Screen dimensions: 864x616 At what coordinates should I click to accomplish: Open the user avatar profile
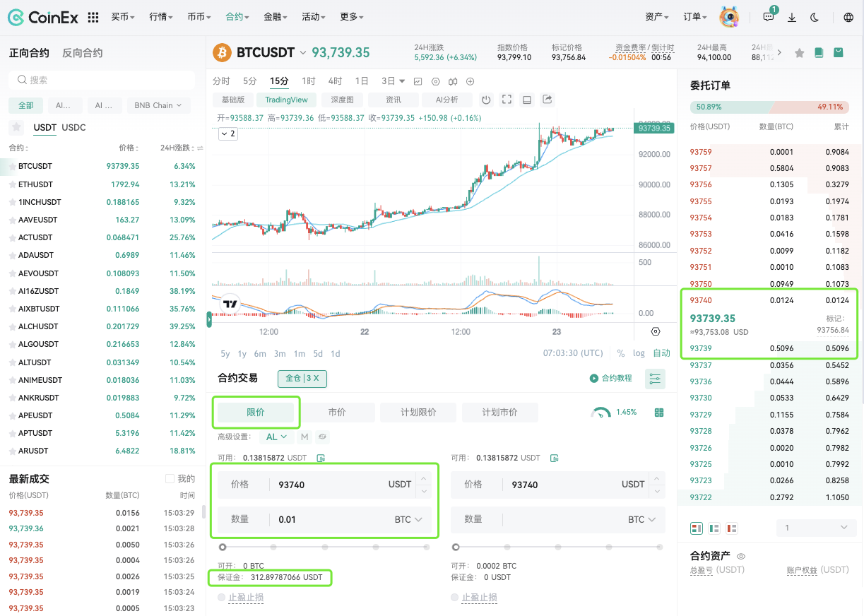(x=729, y=17)
